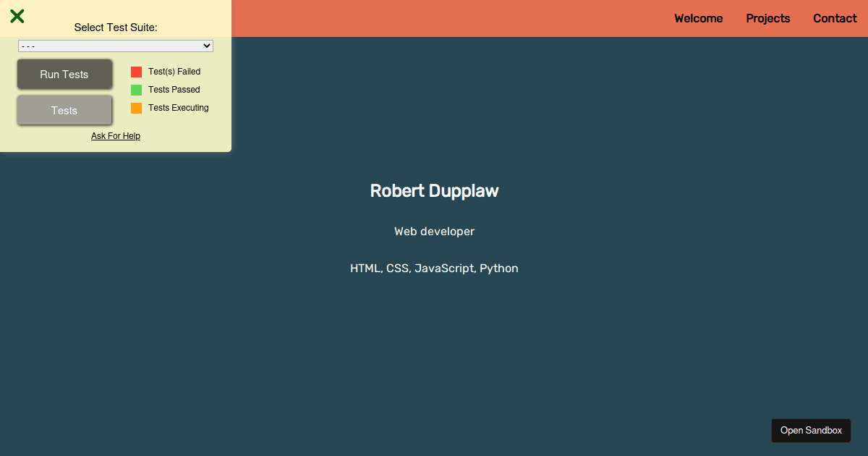Click the red Test(s) Failed indicator square

point(136,71)
